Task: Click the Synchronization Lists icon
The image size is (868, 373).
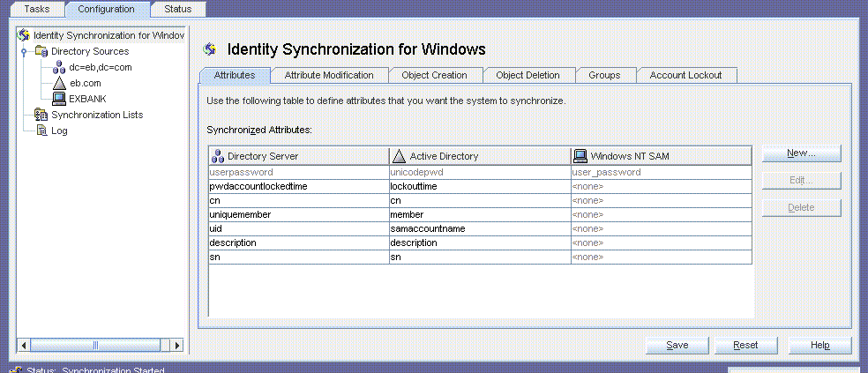Action: 41,116
